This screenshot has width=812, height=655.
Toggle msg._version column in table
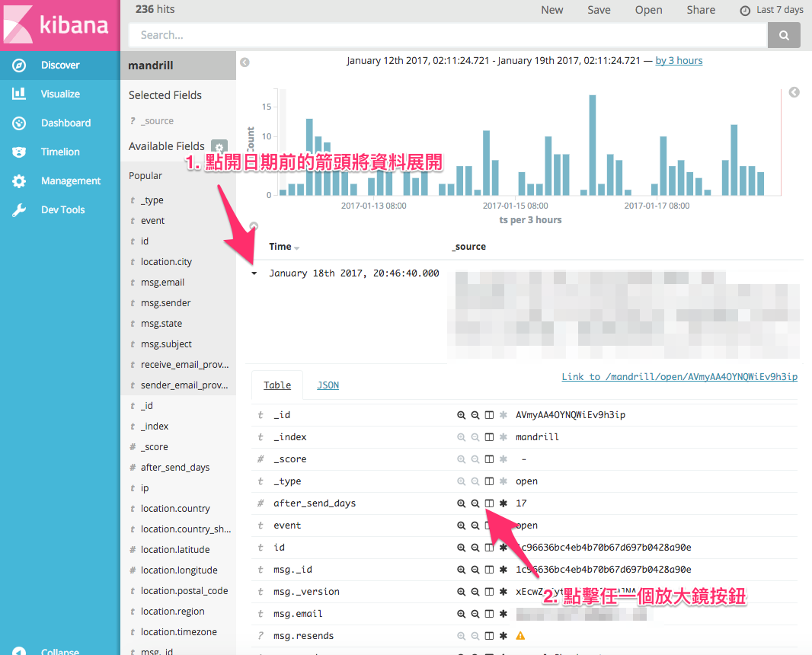(489, 592)
